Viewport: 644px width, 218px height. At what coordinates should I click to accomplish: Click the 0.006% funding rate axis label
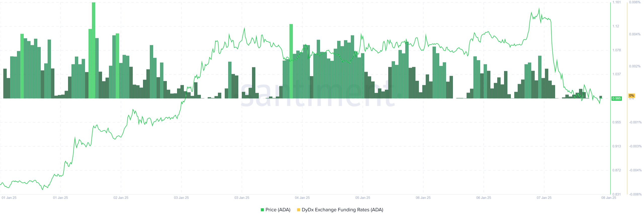click(x=635, y=2)
